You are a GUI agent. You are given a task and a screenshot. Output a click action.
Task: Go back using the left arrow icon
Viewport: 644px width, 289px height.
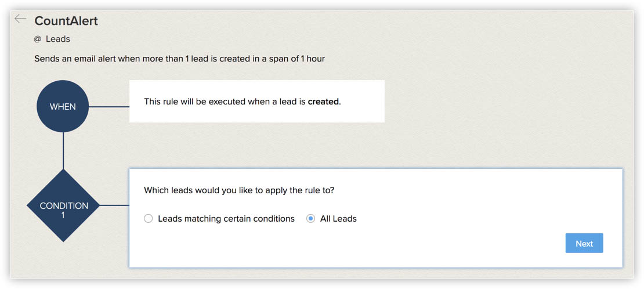tap(20, 19)
